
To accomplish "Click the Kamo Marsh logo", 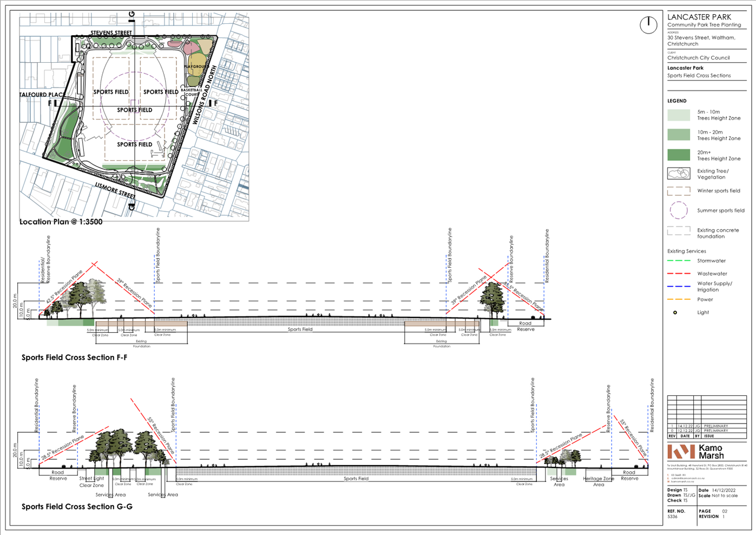I will click(695, 452).
